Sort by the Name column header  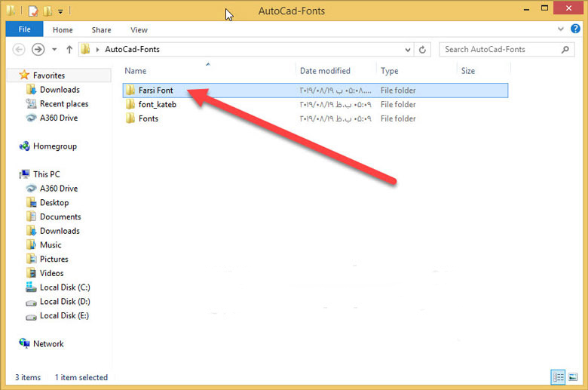pos(136,71)
